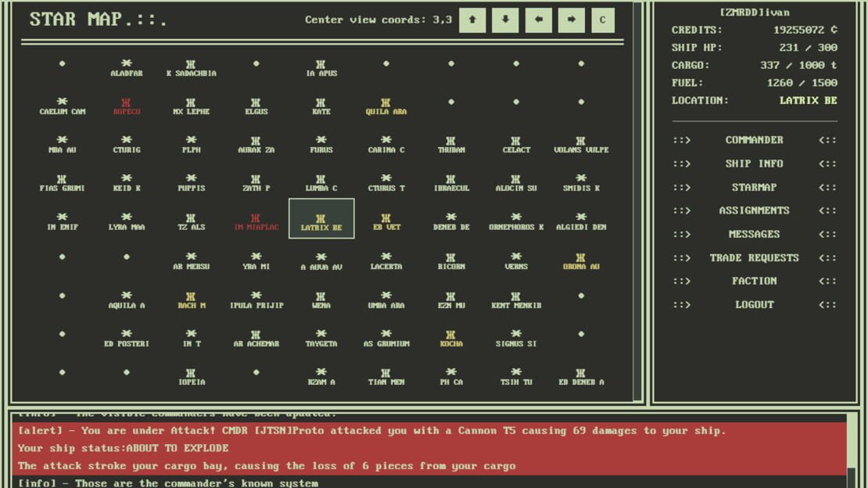Click the CREDITS value 19255072

[x=805, y=30]
